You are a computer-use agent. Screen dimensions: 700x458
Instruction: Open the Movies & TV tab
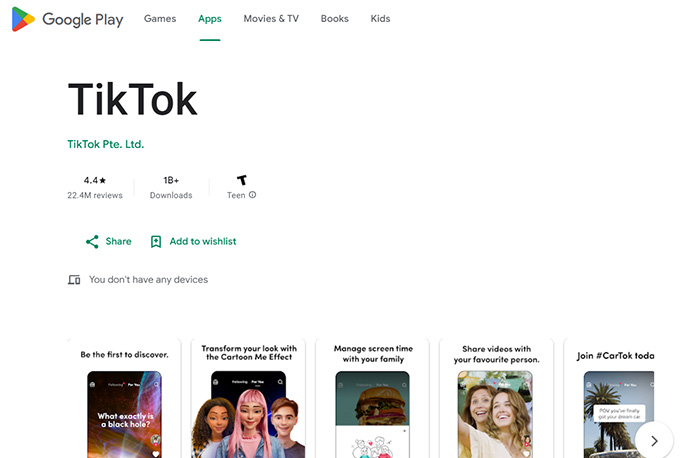point(271,19)
